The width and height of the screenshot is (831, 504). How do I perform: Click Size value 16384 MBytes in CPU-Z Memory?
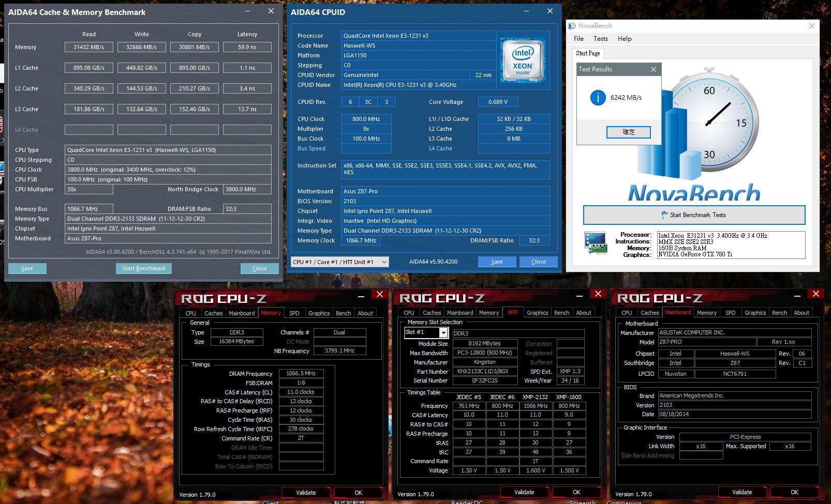tap(236, 342)
